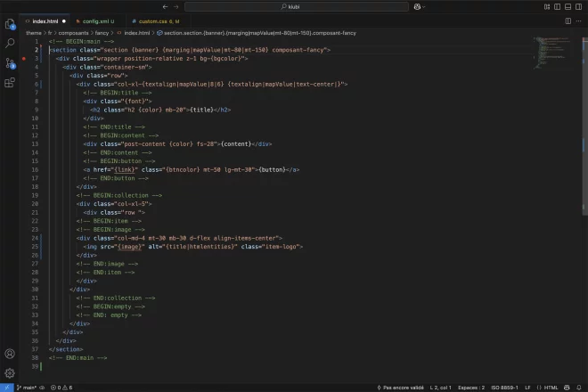Screen dimensions: 588x392
Task: Open the Extensions view
Action: click(x=10, y=83)
